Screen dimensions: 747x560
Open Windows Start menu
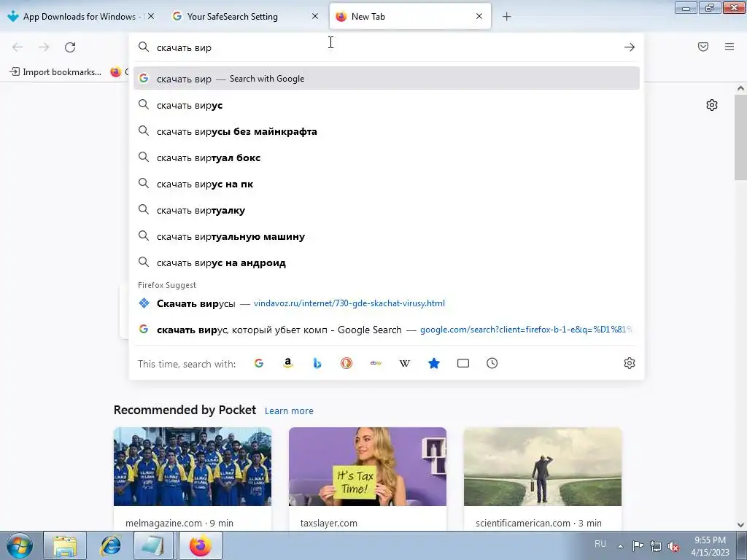(20, 545)
